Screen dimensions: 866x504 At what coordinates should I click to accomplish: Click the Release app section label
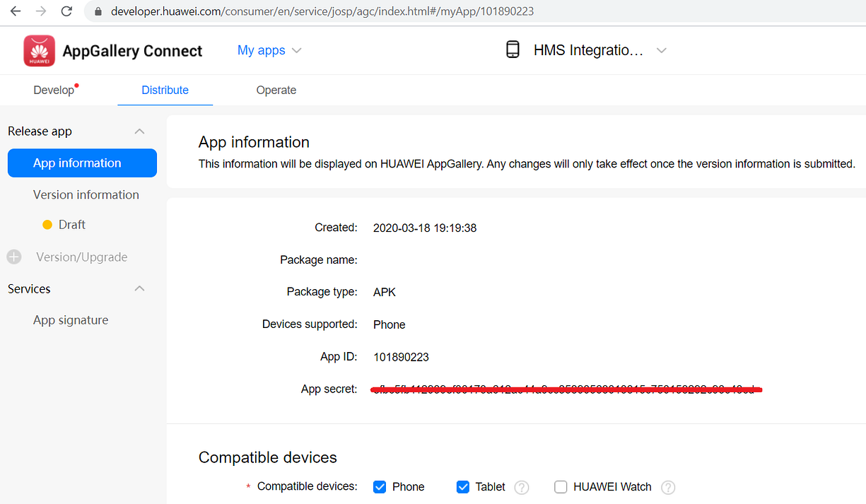click(x=40, y=131)
